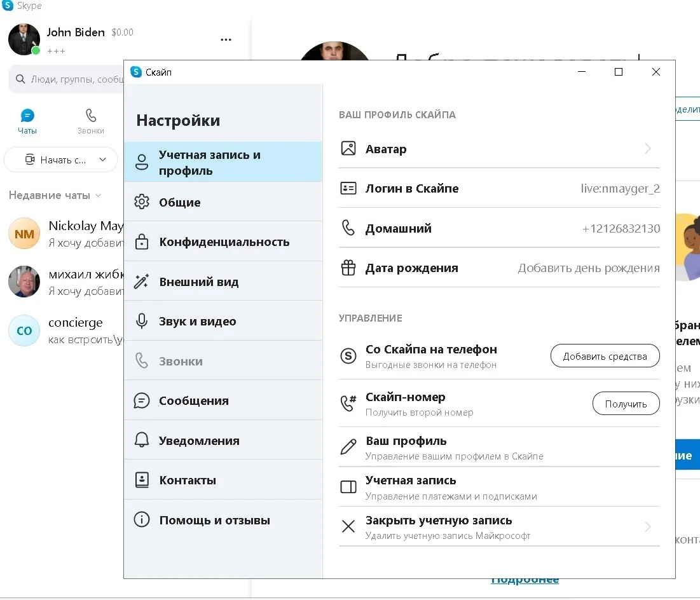The height and width of the screenshot is (600, 700).
Task: Open the more options ellipsis near John Biden
Action: click(226, 39)
